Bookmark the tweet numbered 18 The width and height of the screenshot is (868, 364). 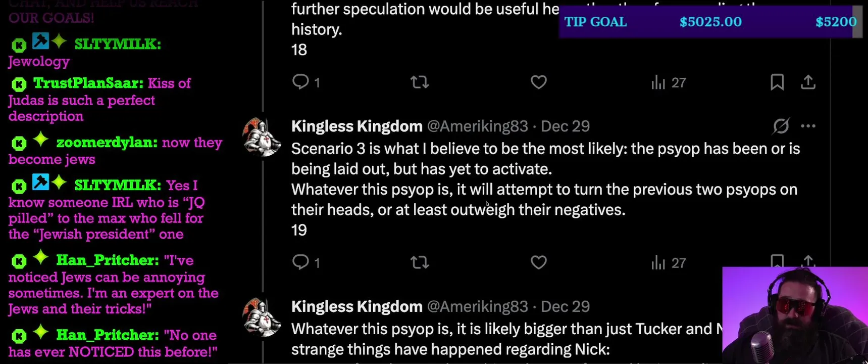[777, 82]
